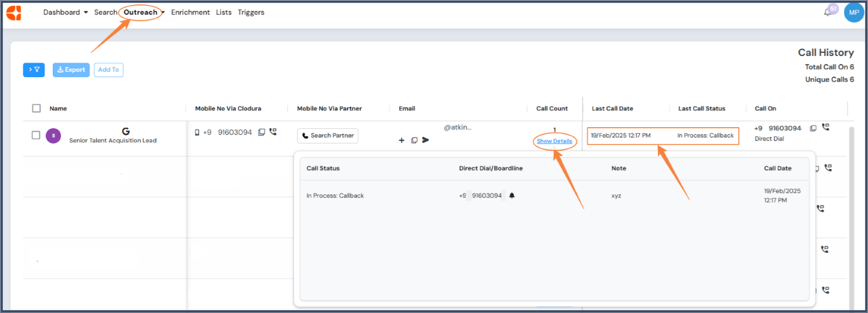Screen dimensions: 868x313
Task: Click the Direct Dial label under Call On
Action: click(768, 139)
